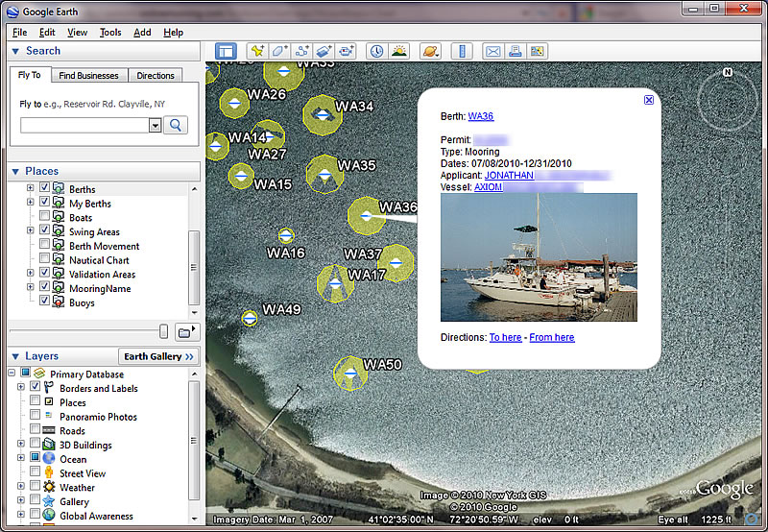The height and width of the screenshot is (532, 768).
Task: Select the Add Polygon tool
Action: point(279,51)
